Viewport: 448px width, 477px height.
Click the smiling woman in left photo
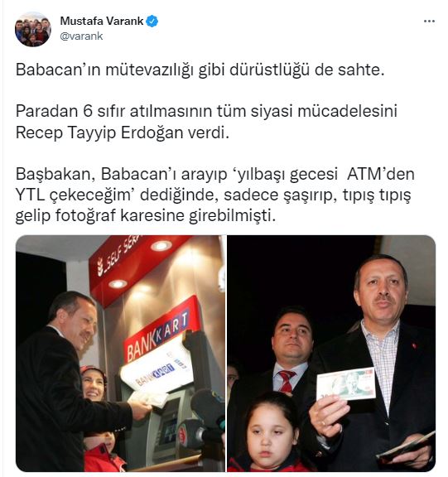click(94, 384)
